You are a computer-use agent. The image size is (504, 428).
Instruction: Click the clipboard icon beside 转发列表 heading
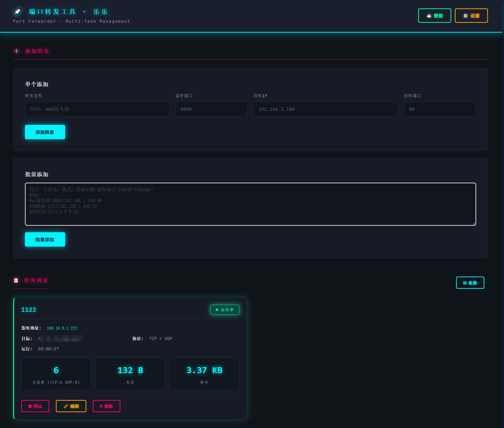[16, 280]
